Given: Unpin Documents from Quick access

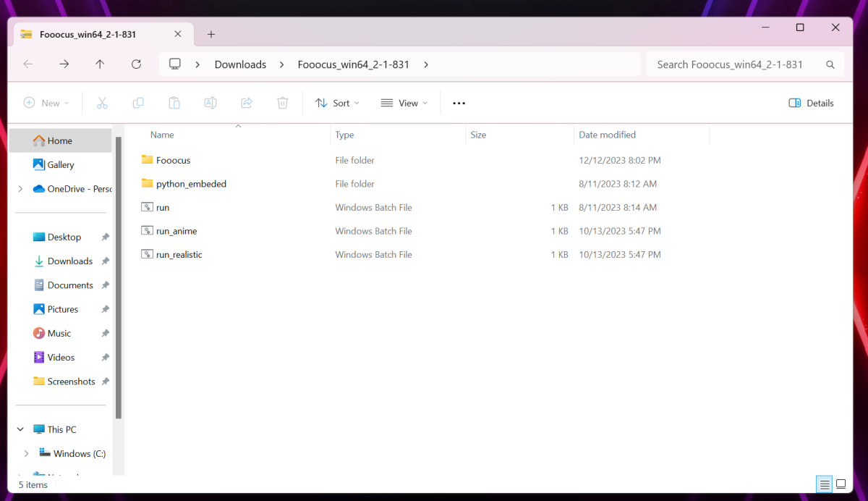Looking at the screenshot, I should pos(105,285).
